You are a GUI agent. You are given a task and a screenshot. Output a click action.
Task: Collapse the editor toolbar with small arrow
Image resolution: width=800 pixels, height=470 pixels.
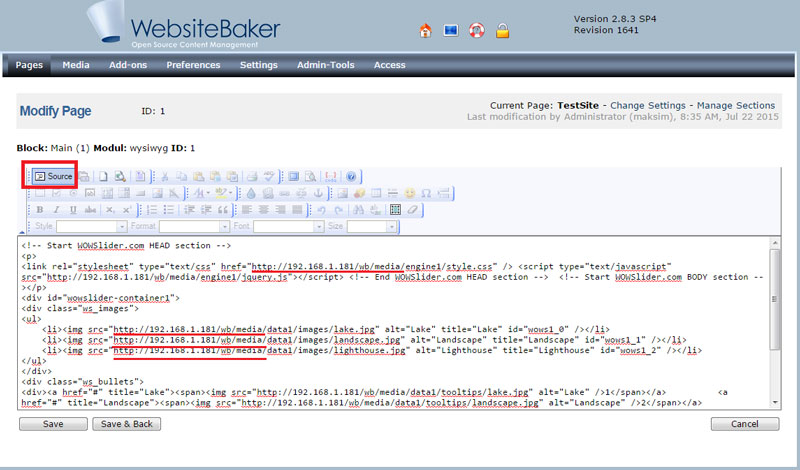[x=22, y=232]
